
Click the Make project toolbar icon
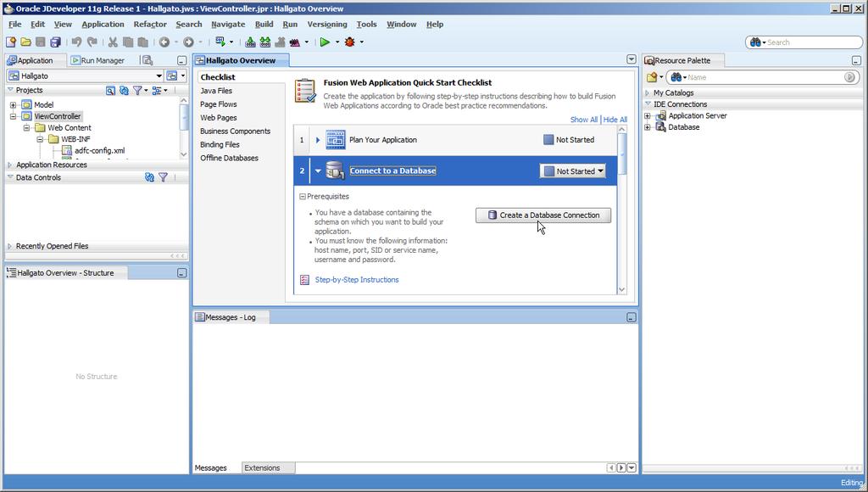250,42
